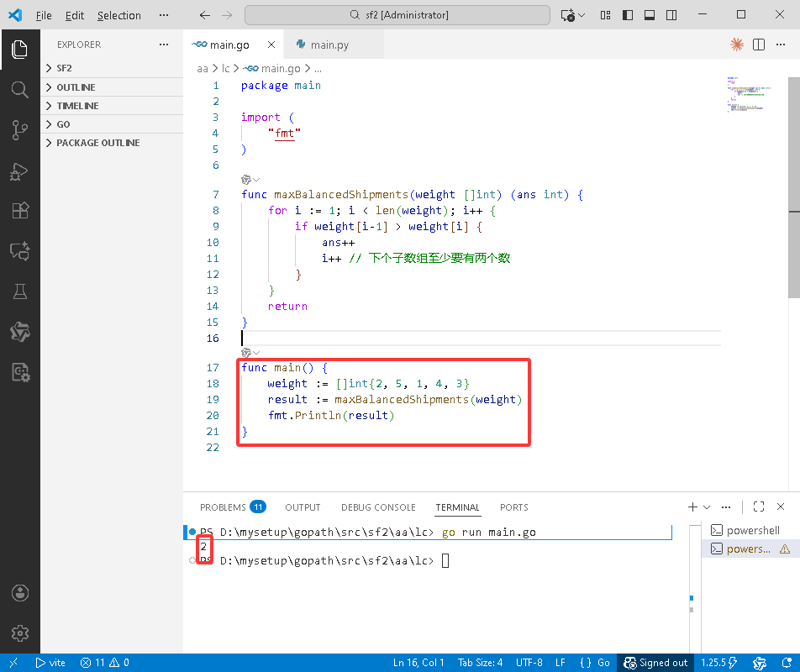Close the main.go tab

point(271,45)
